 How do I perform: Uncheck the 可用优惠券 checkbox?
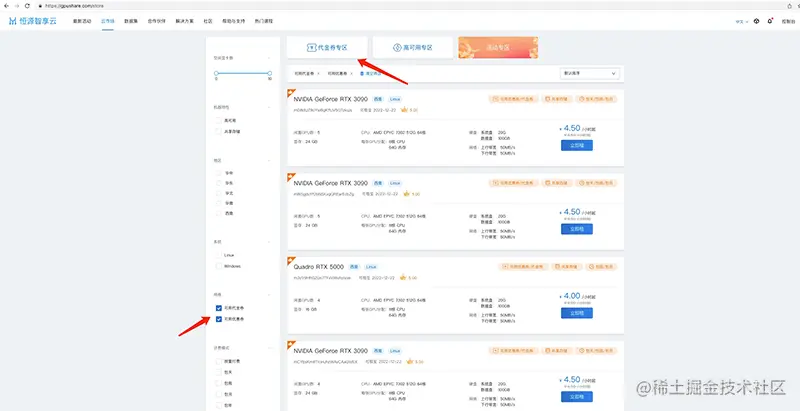[219, 319]
